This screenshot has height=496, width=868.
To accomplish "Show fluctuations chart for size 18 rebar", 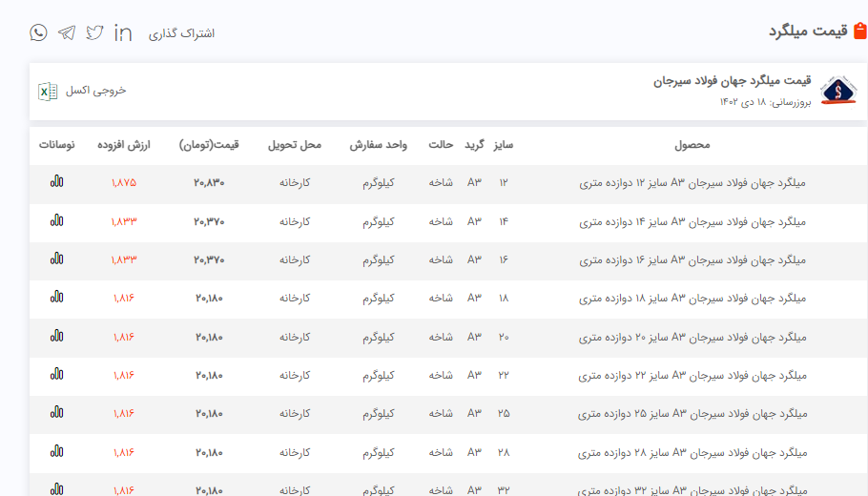I will 57,297.
